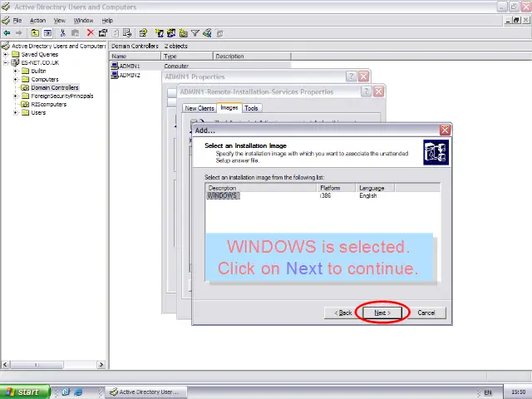The width and height of the screenshot is (532, 399).
Task: Select the Builtin folder in tree
Action: pyautogui.click(x=38, y=71)
